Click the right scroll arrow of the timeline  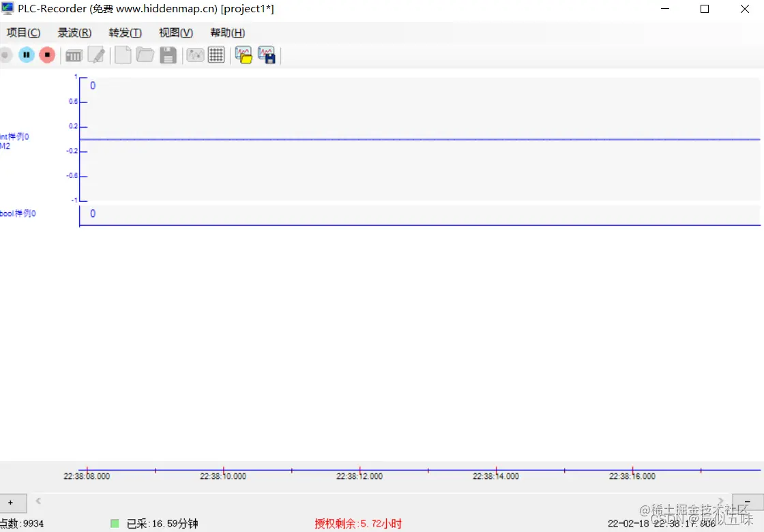pos(721,501)
